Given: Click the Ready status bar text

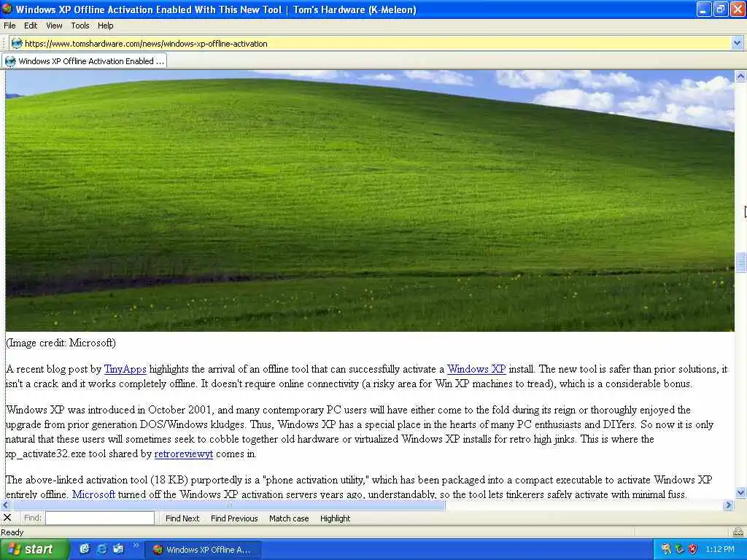Looking at the screenshot, I should pyautogui.click(x=12, y=532).
